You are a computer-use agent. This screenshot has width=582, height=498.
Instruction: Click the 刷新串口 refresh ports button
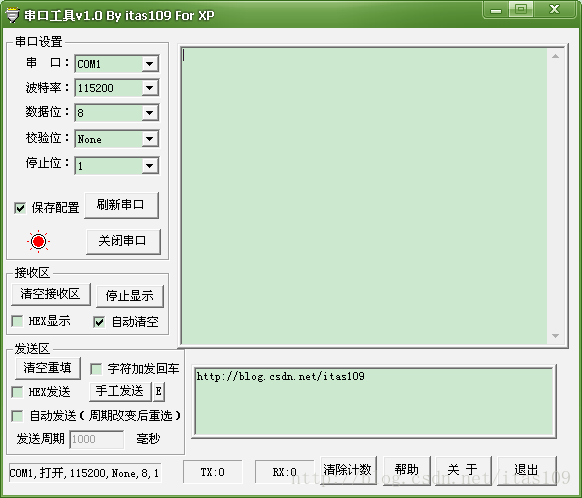(x=122, y=205)
